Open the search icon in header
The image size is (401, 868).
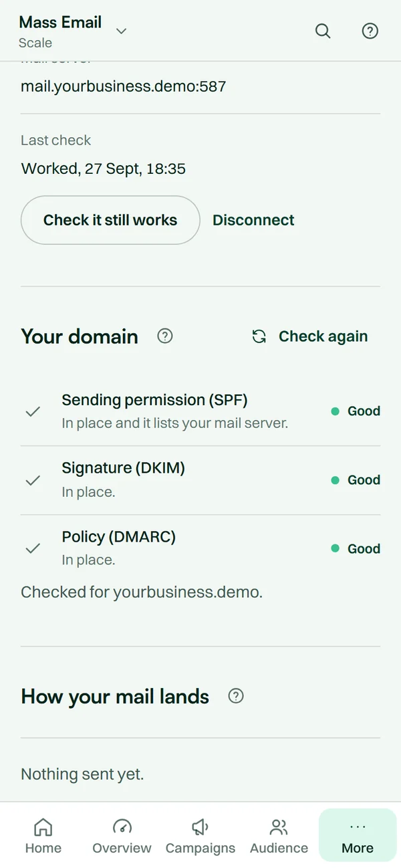[x=323, y=31]
